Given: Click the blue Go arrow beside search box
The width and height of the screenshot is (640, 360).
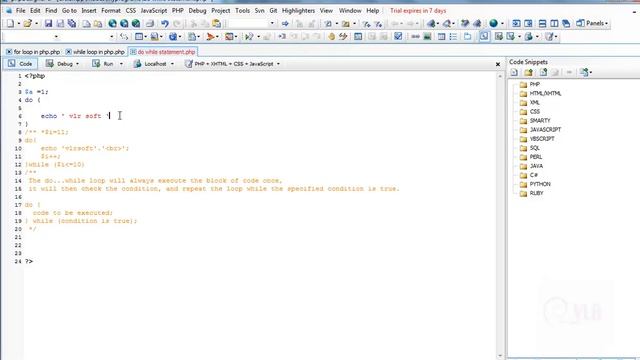Looking at the screenshot, I should (x=285, y=24).
